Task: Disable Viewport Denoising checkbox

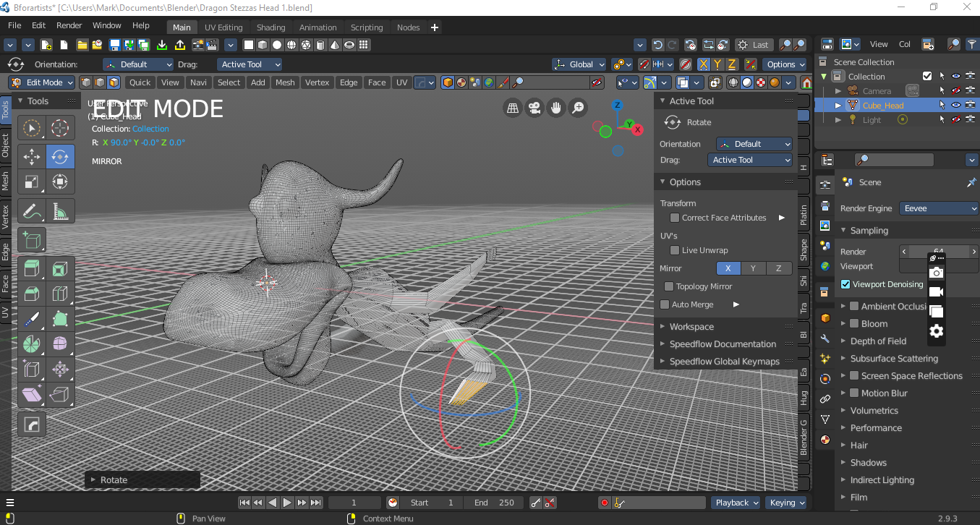Action: (845, 284)
